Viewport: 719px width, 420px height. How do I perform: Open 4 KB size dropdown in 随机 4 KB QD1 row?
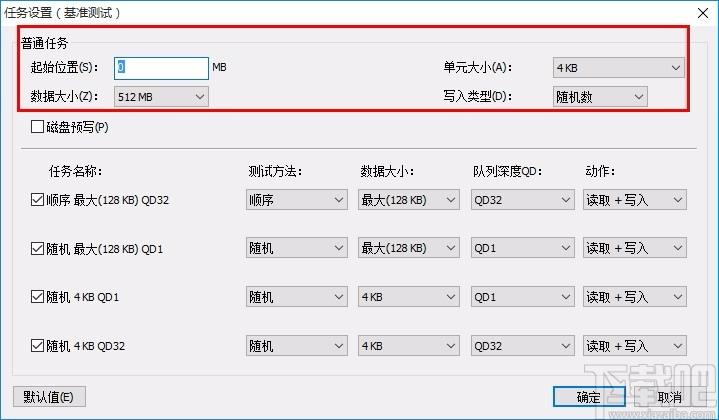(x=409, y=297)
